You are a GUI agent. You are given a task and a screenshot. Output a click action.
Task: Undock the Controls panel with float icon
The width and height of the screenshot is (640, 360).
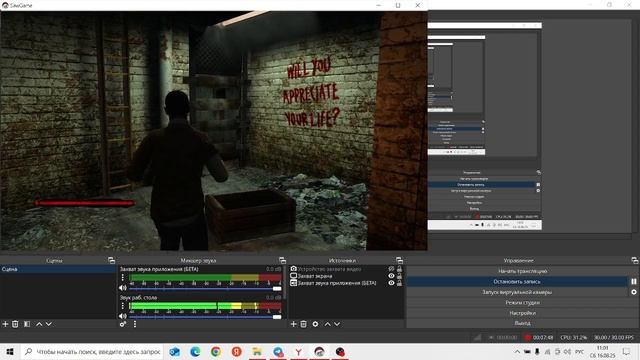(x=634, y=260)
